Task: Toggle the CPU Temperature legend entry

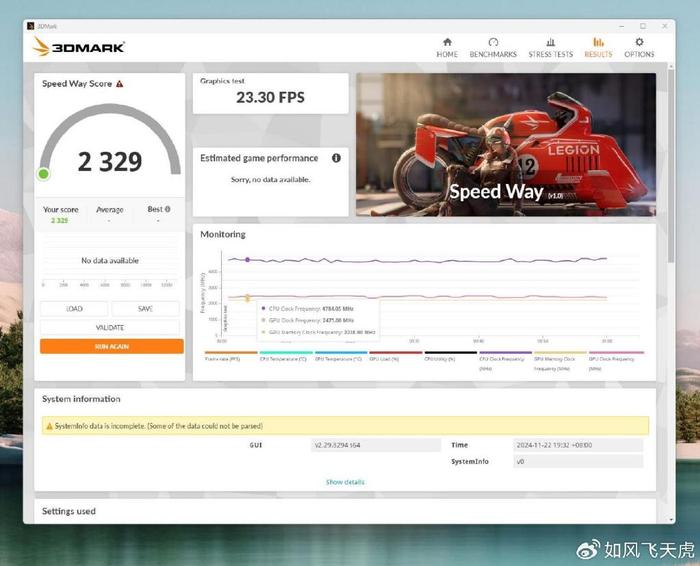Action: 286,356
